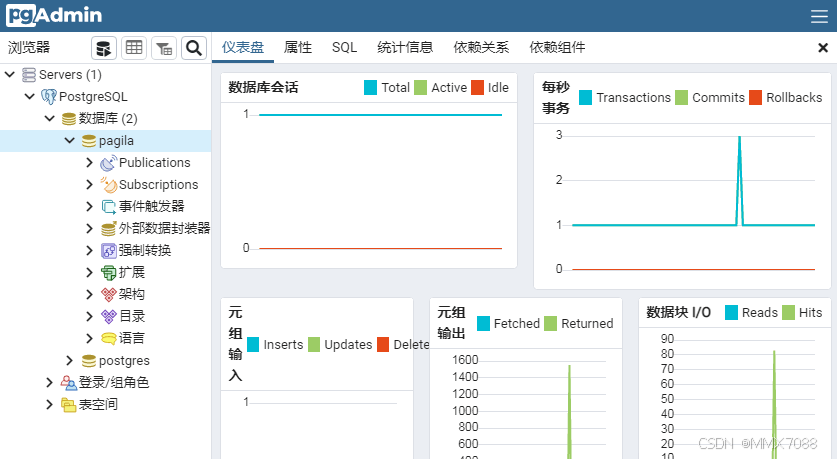Click the 语言 languages icon
Image resolution: width=837 pixels, height=459 pixels.
108,338
